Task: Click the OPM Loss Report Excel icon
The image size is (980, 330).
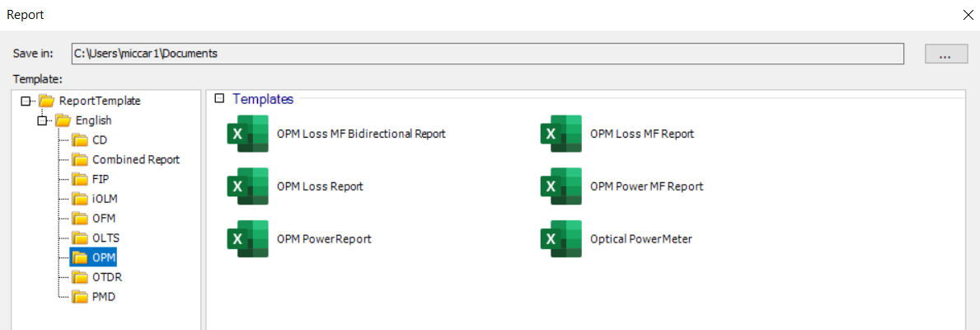Action: click(247, 186)
